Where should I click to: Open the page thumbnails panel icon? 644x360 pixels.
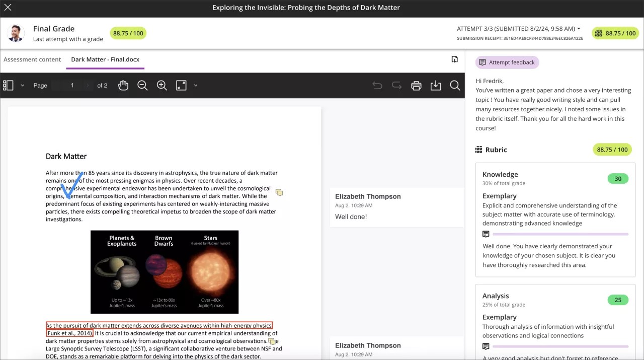[8, 85]
